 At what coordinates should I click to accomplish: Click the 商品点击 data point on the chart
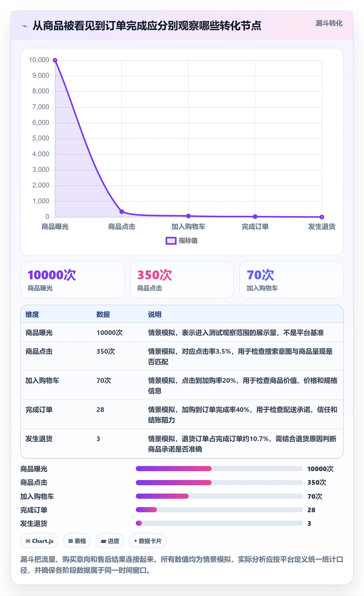(122, 211)
